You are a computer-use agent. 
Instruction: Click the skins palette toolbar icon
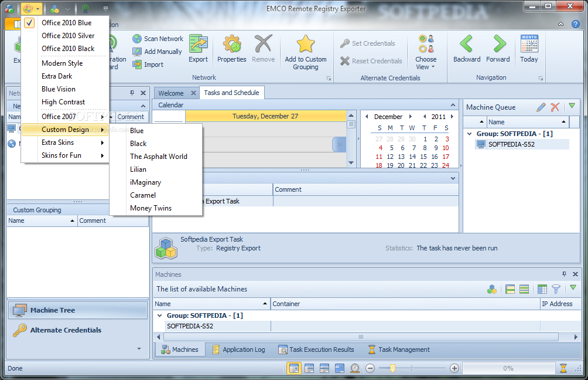(28, 9)
